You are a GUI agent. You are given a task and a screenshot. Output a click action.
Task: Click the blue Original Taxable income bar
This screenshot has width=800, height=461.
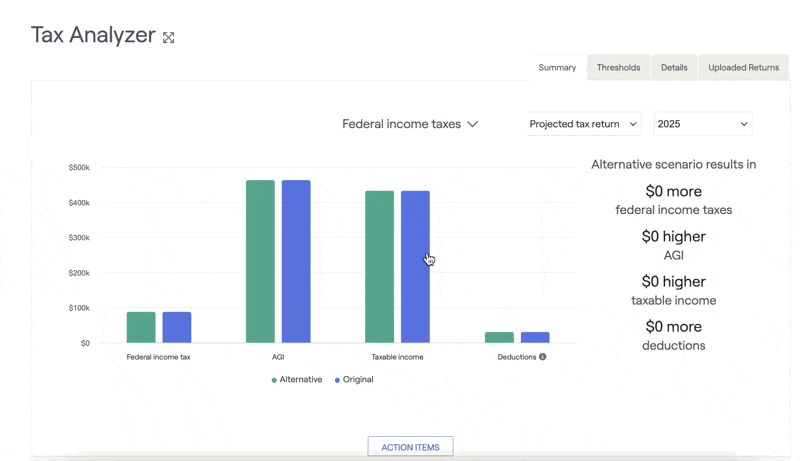point(415,267)
